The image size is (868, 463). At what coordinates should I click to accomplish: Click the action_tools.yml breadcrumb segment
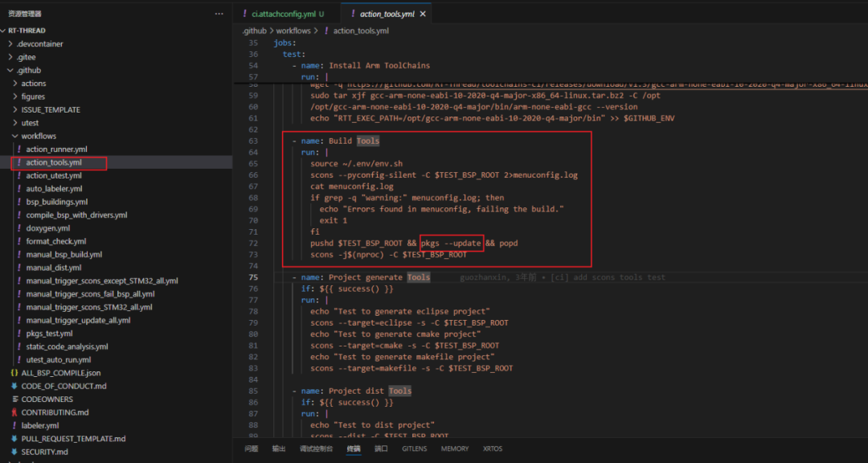(361, 31)
